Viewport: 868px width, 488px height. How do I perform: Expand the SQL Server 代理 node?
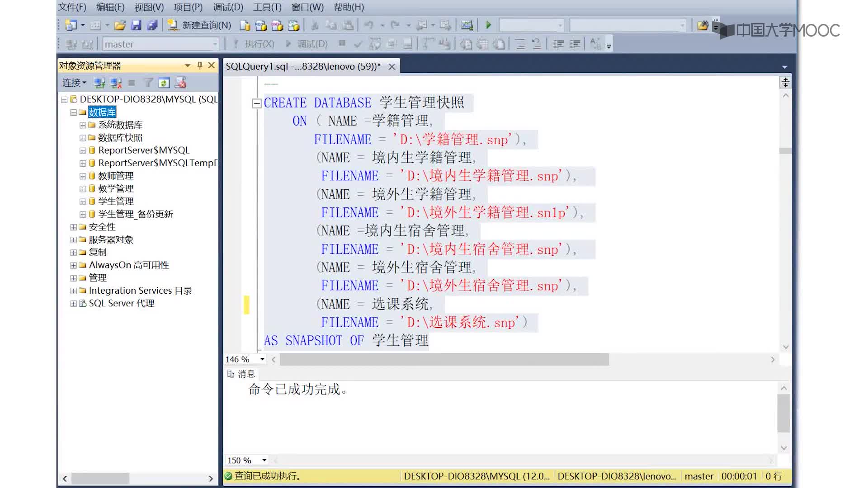point(73,304)
